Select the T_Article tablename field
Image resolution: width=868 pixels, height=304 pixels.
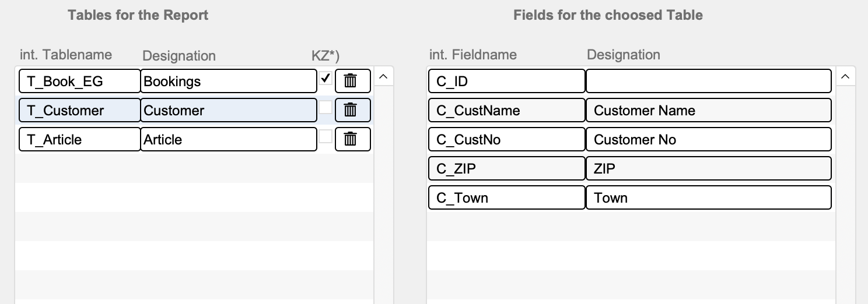click(79, 139)
